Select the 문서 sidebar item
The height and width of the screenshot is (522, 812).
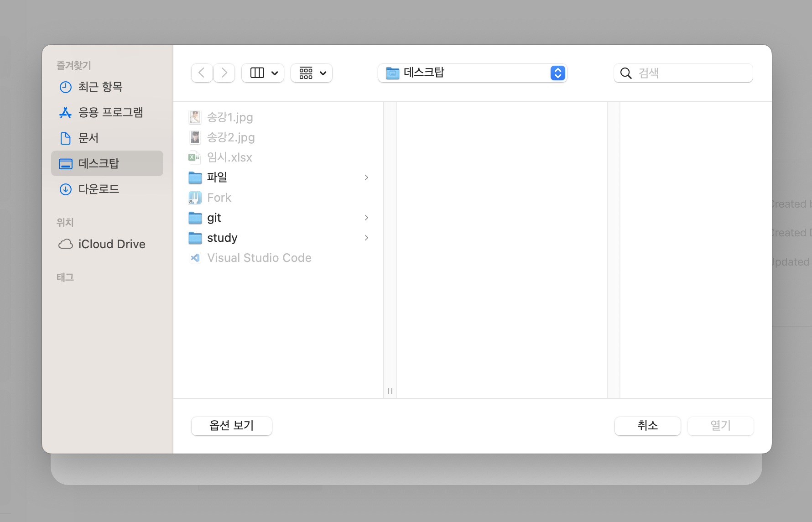coord(88,138)
